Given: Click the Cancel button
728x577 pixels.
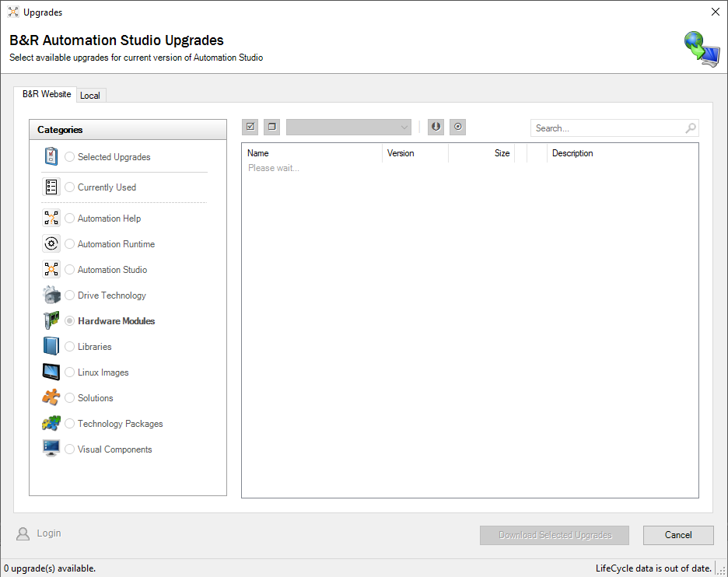Looking at the screenshot, I should 678,535.
